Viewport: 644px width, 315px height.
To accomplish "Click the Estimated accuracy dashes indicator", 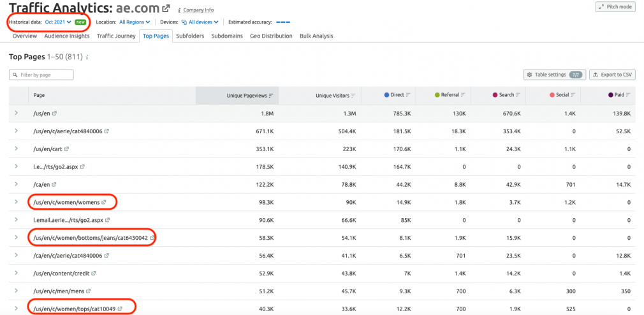I will (x=283, y=22).
